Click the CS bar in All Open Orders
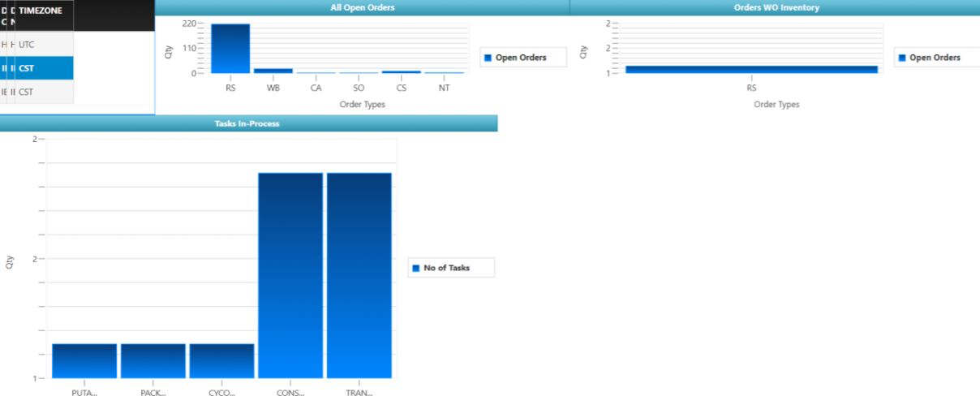This screenshot has height=405, width=980. point(402,72)
